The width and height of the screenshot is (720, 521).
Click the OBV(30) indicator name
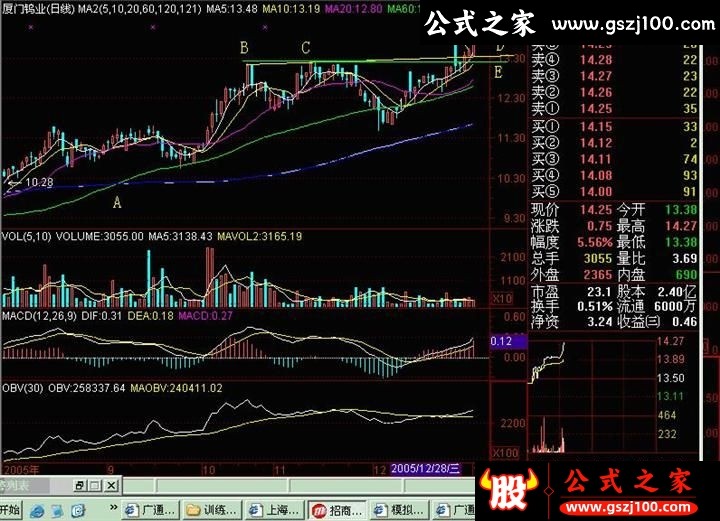coord(22,388)
